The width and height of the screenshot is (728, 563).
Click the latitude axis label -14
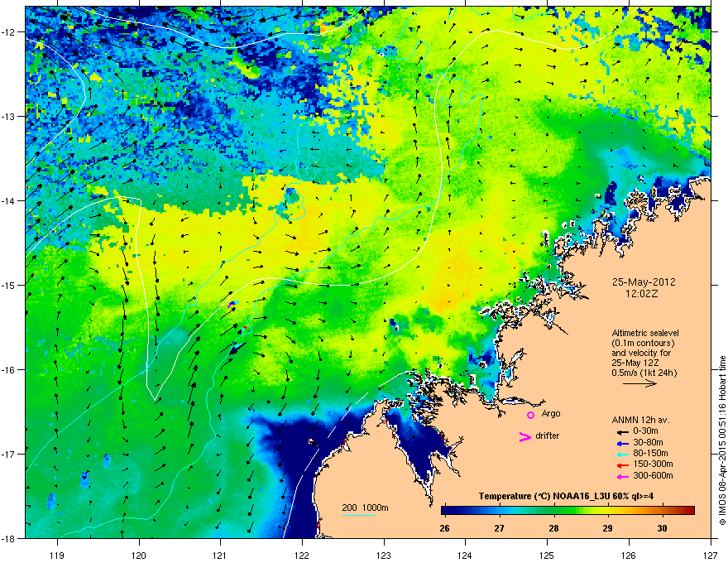8,201
